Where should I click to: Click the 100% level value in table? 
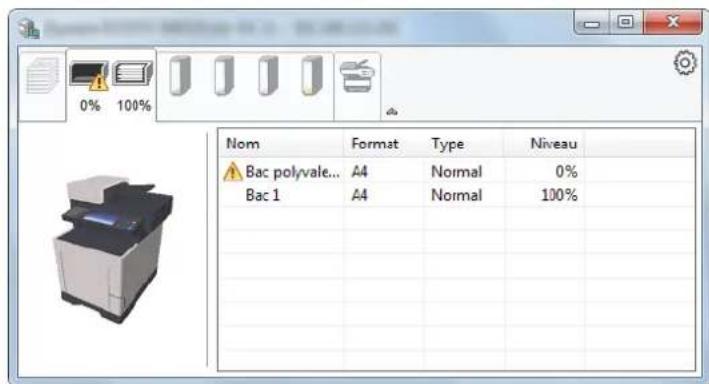559,195
